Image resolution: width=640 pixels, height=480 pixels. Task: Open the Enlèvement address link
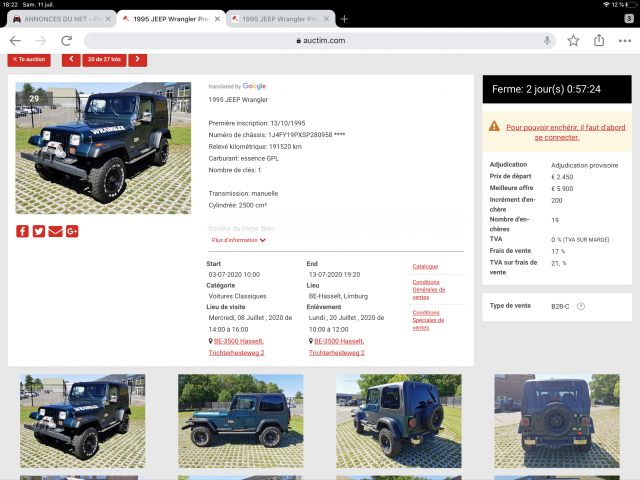tap(336, 347)
